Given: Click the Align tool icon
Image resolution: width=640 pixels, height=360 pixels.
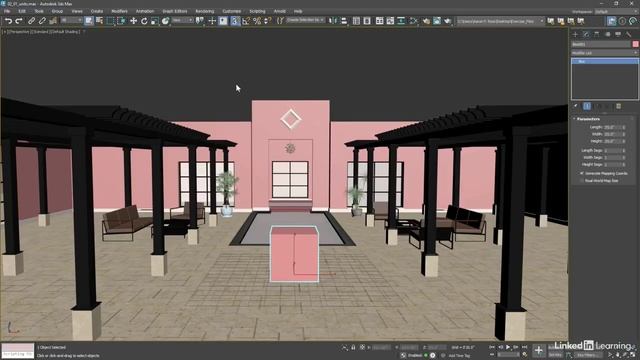Looking at the screenshot, I should (344, 21).
